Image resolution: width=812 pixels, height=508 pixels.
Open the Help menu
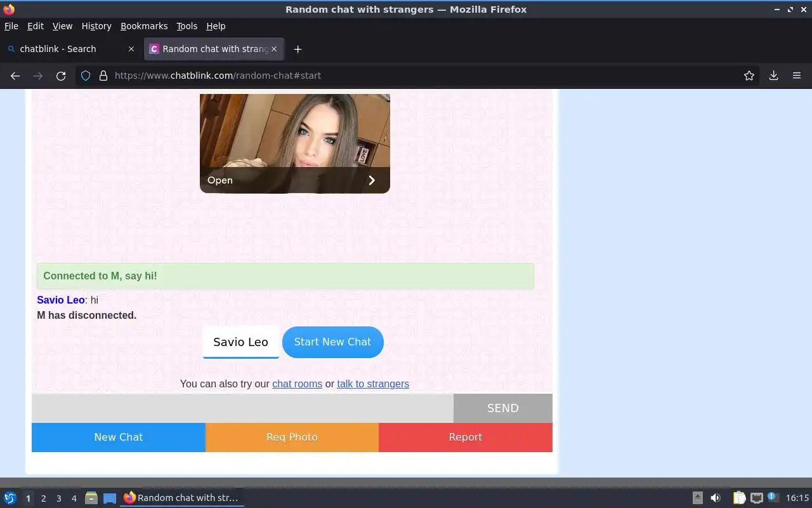pos(216,26)
